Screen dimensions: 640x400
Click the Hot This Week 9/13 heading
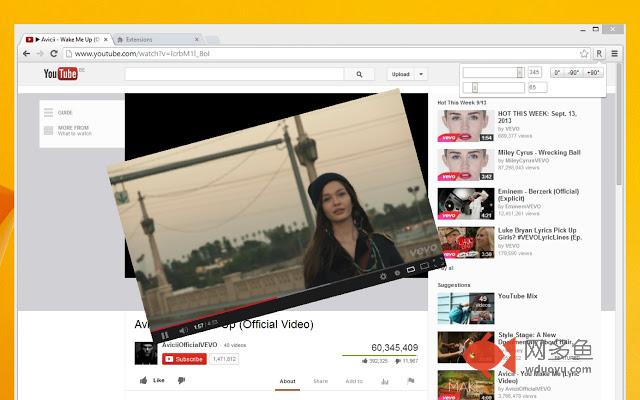pyautogui.click(x=462, y=102)
